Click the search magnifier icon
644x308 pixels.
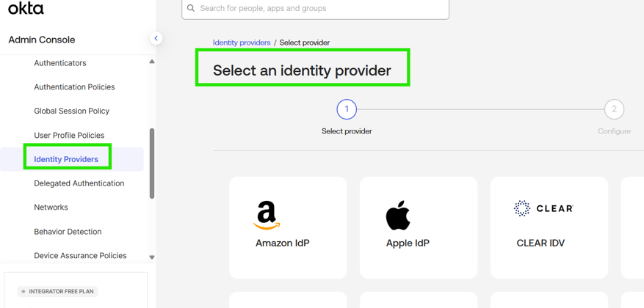[x=191, y=9]
